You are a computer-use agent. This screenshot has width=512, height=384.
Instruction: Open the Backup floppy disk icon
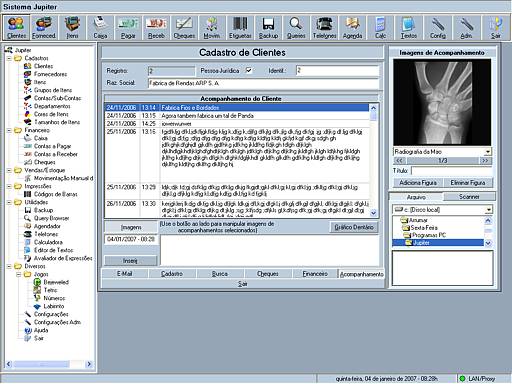point(268,27)
